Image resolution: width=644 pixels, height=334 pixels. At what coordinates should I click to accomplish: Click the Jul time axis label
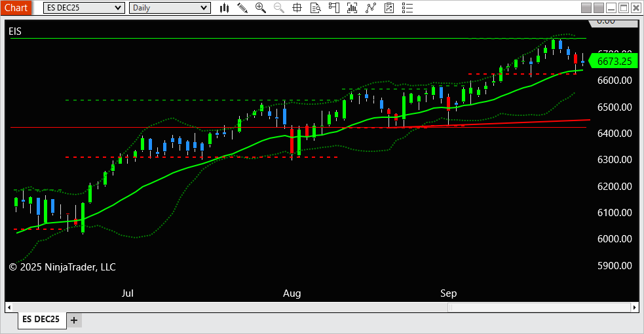[127, 293]
